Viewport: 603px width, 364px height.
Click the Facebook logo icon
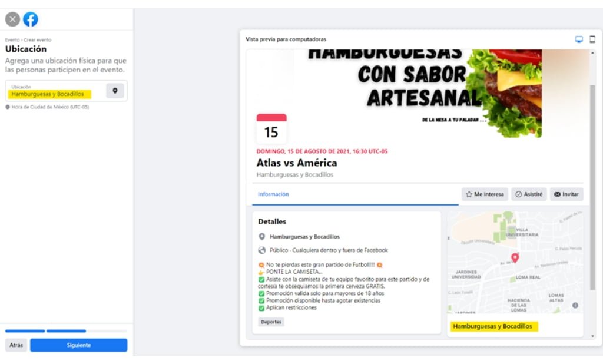tap(31, 19)
